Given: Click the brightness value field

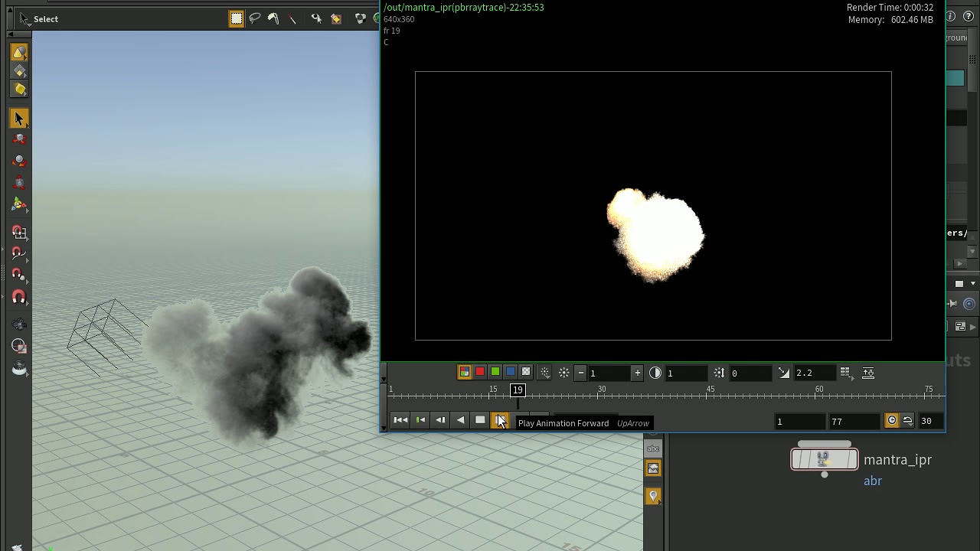Looking at the screenshot, I should click(609, 373).
